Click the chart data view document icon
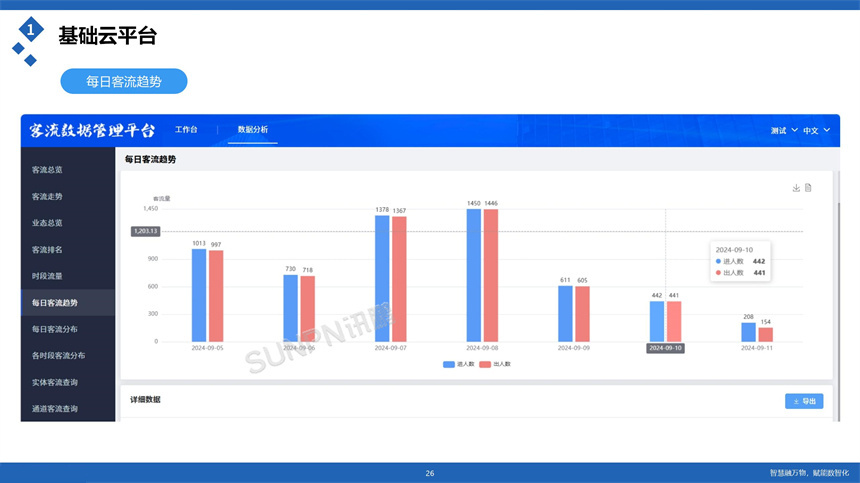The image size is (860, 483). [x=808, y=188]
